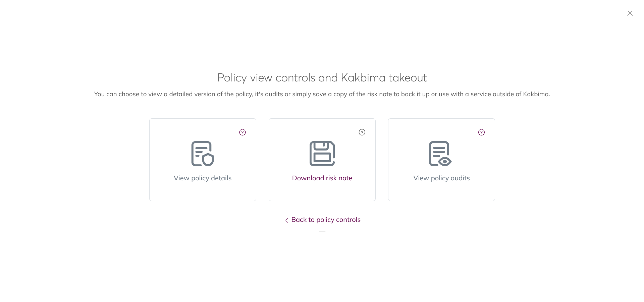Close the policy view dialog
This screenshot has height=302, width=644.
[630, 13]
